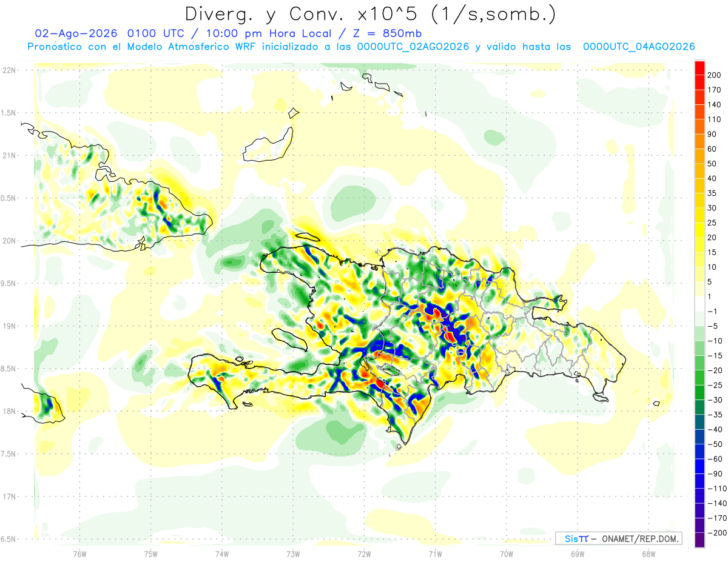Image resolution: width=728 pixels, height=562 pixels.
Task: Click the '7.5N' latitude label
Action: pyautogui.click(x=9, y=453)
